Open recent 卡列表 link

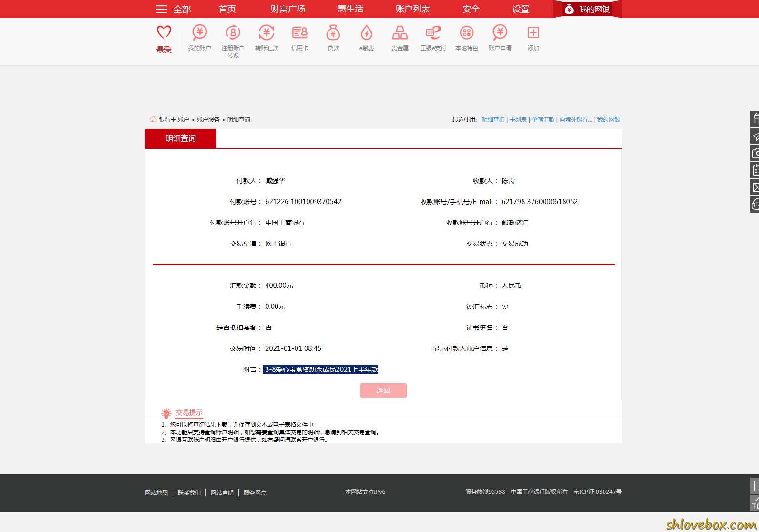pyautogui.click(x=518, y=120)
